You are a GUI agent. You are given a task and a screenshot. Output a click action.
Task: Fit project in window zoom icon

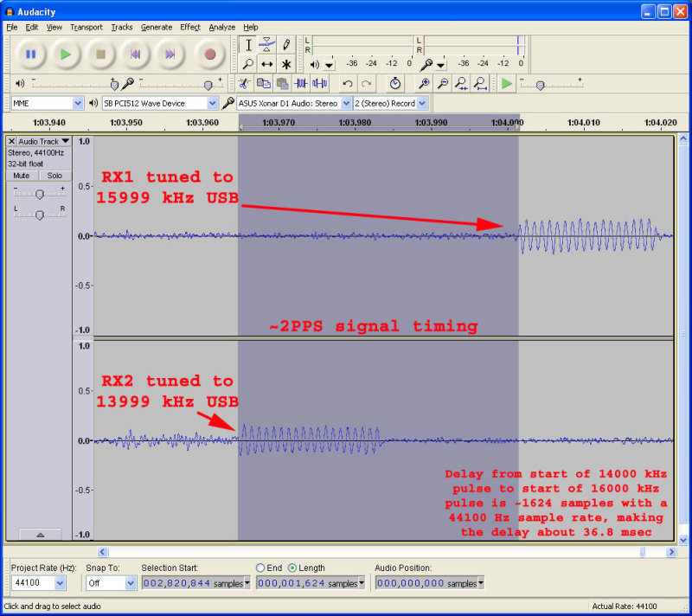[480, 83]
